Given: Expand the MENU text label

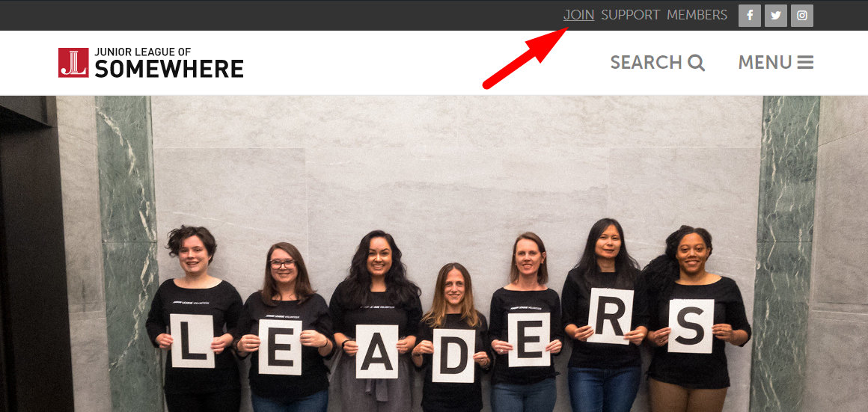Looking at the screenshot, I should 765,63.
